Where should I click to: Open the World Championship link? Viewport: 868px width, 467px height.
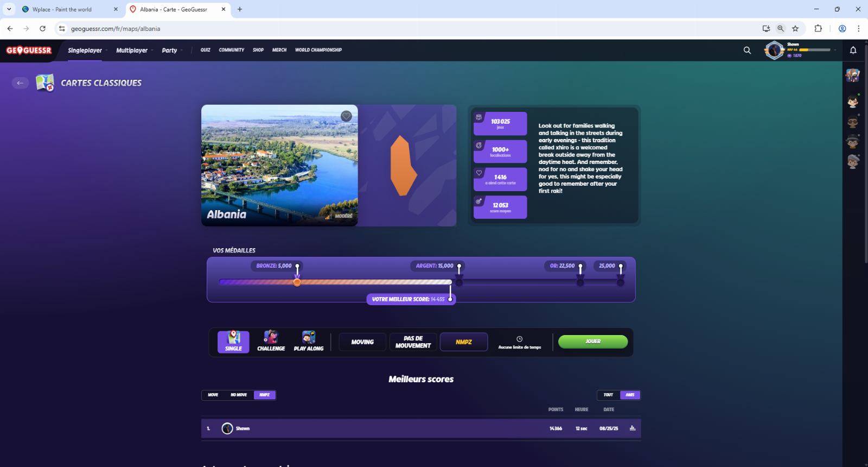pos(318,50)
